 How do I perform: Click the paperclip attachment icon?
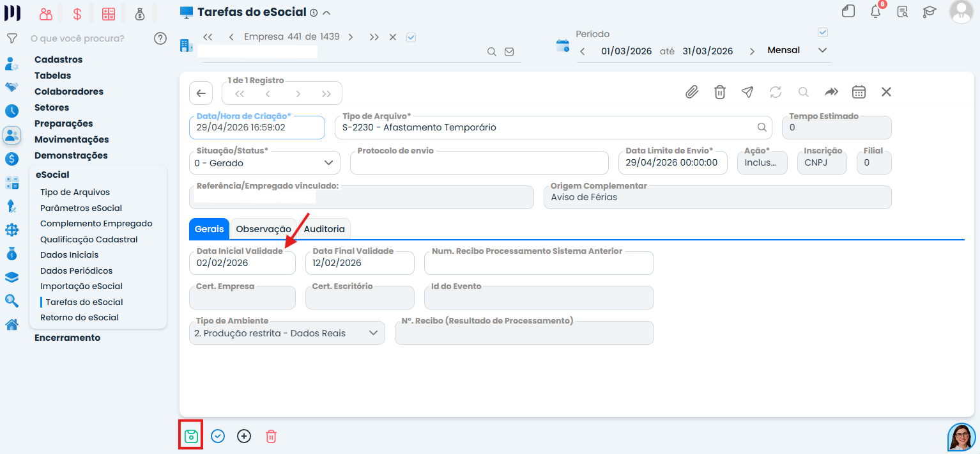coord(692,92)
